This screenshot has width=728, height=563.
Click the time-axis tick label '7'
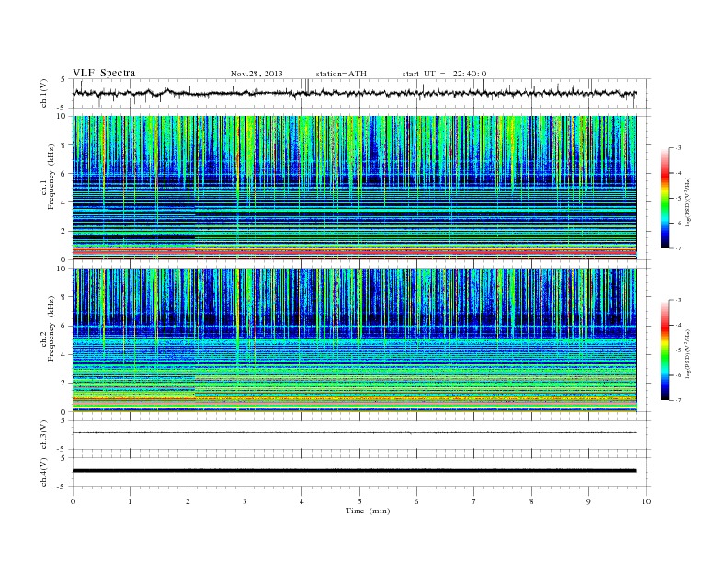click(474, 501)
